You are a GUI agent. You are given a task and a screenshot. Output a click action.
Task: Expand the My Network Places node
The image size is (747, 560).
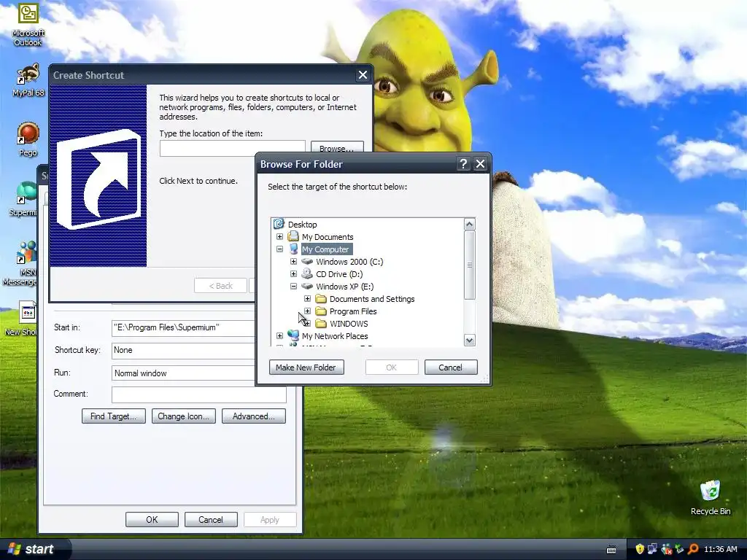[x=279, y=335]
